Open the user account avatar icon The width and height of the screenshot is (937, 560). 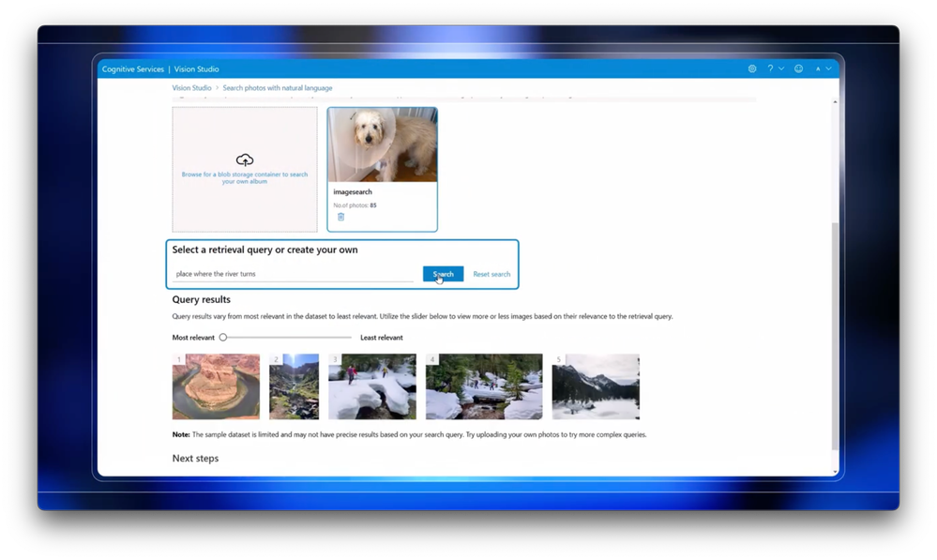point(818,68)
